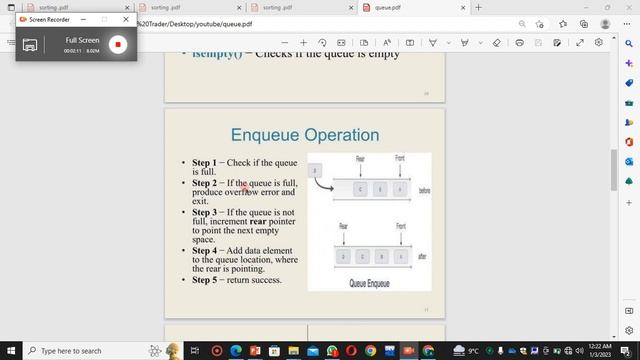The width and height of the screenshot is (640, 360).
Task: Click the Print icon in PDF toolbar
Action: click(x=519, y=43)
